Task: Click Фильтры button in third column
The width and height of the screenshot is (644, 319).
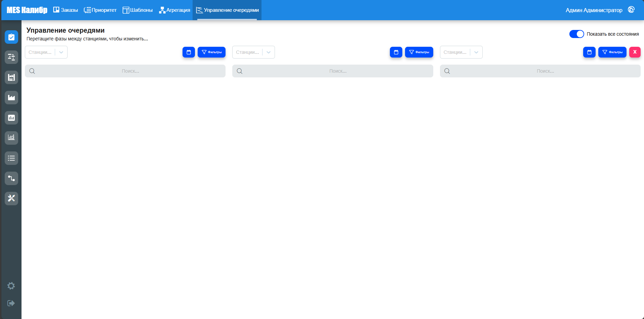Action: [x=612, y=52]
